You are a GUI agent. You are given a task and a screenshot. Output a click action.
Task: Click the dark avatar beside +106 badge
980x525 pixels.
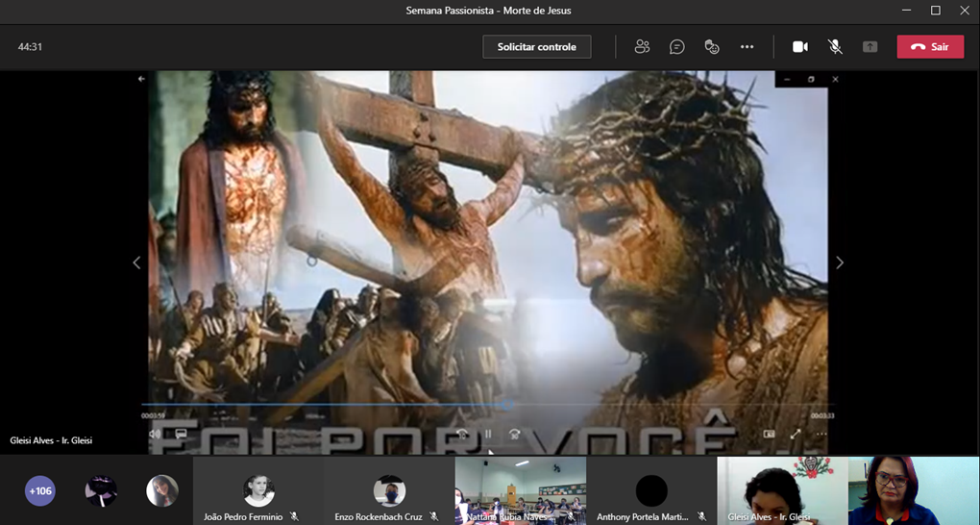point(101,491)
